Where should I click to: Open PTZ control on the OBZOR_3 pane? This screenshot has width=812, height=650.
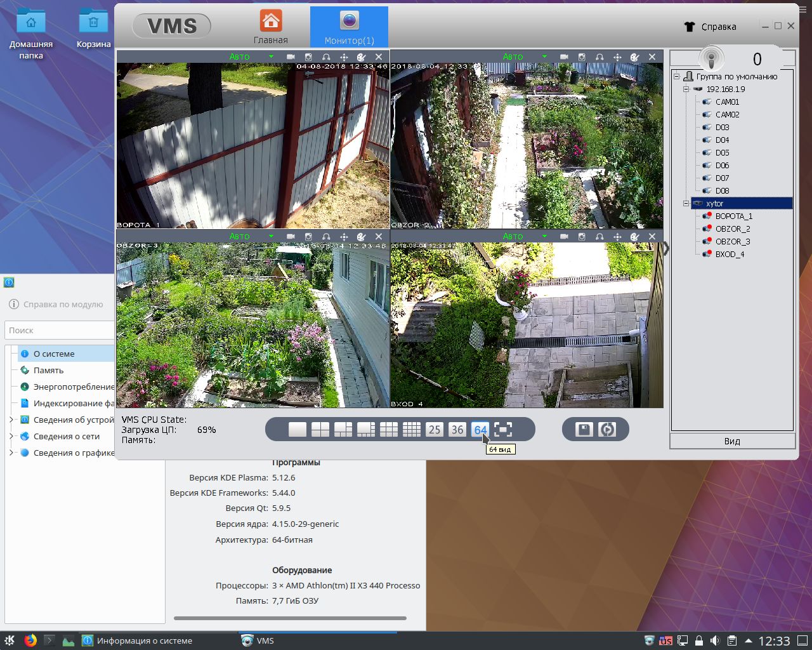344,237
